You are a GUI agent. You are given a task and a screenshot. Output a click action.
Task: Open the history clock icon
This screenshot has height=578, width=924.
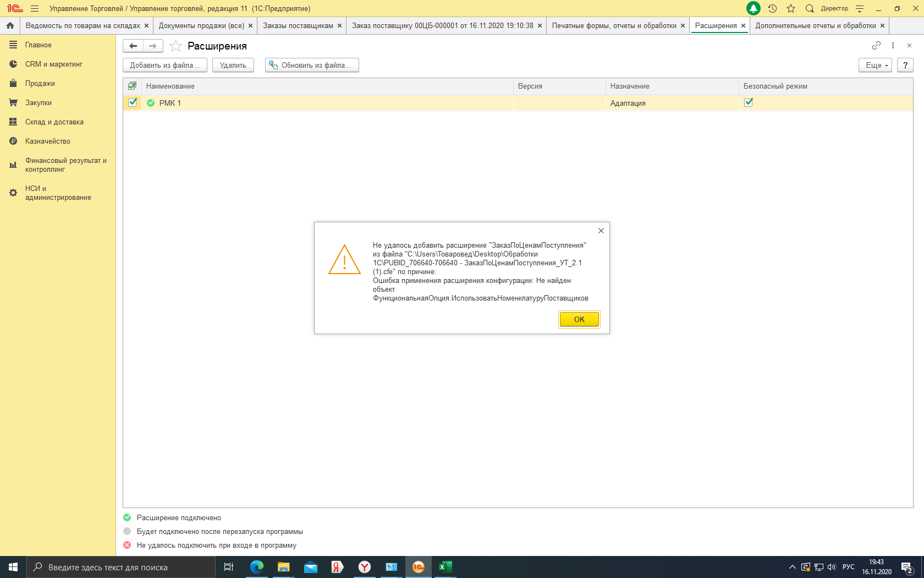point(772,8)
